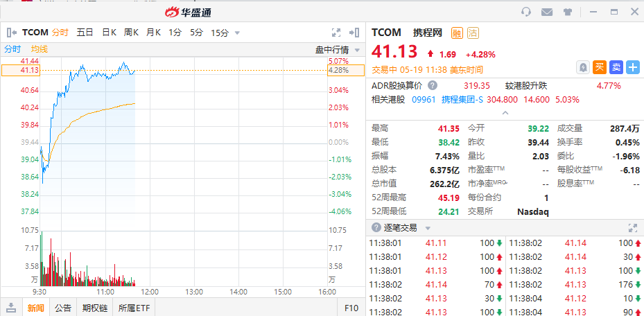Image resolution: width=644 pixels, height=316 pixels.
Task: Click the 52周最低 value 24.21
Action: pyautogui.click(x=449, y=212)
